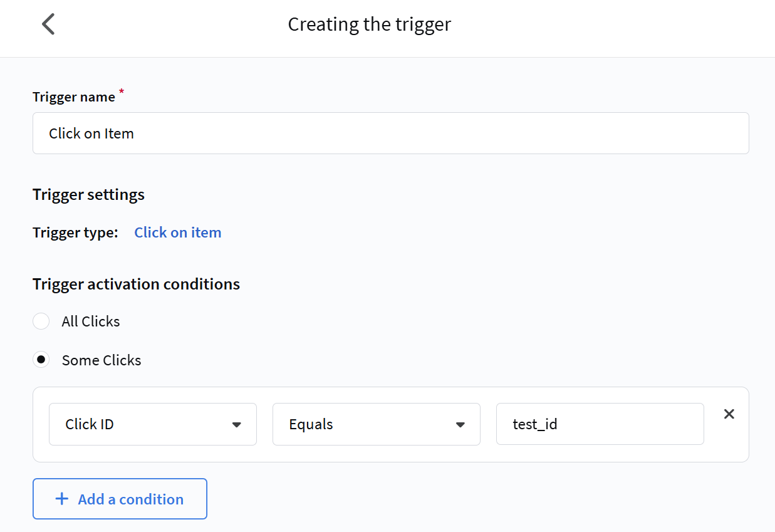The image size is (775, 532).
Task: Go back using the left chevron arrow
Action: point(48,24)
